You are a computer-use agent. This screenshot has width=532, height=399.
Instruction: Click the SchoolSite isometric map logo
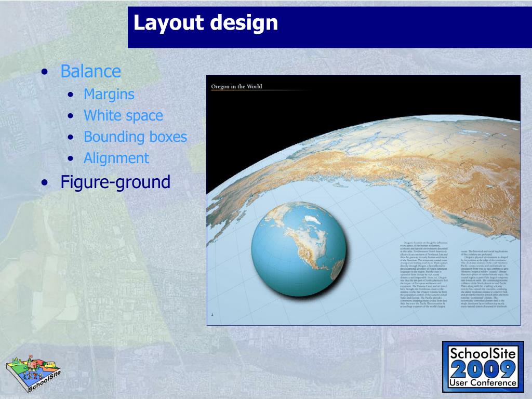coord(33,374)
